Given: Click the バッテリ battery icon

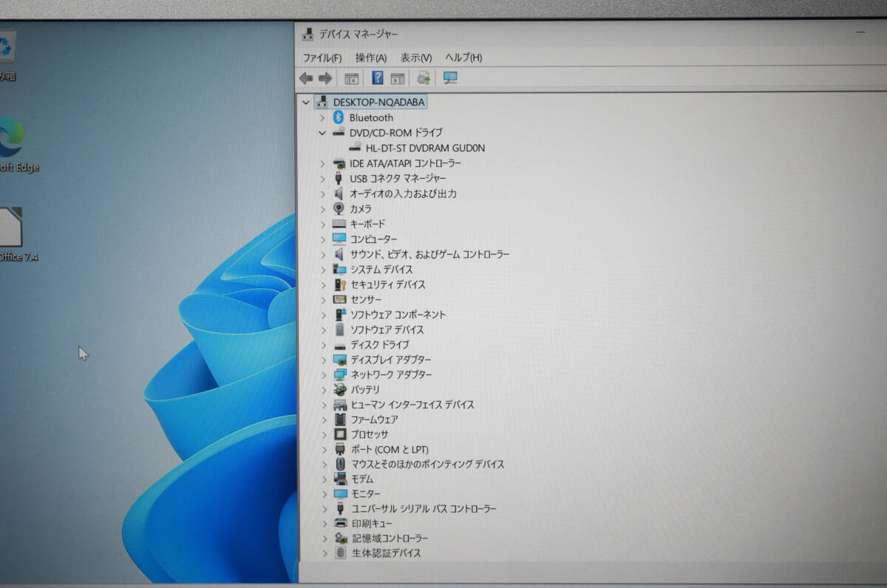Looking at the screenshot, I should click(339, 389).
